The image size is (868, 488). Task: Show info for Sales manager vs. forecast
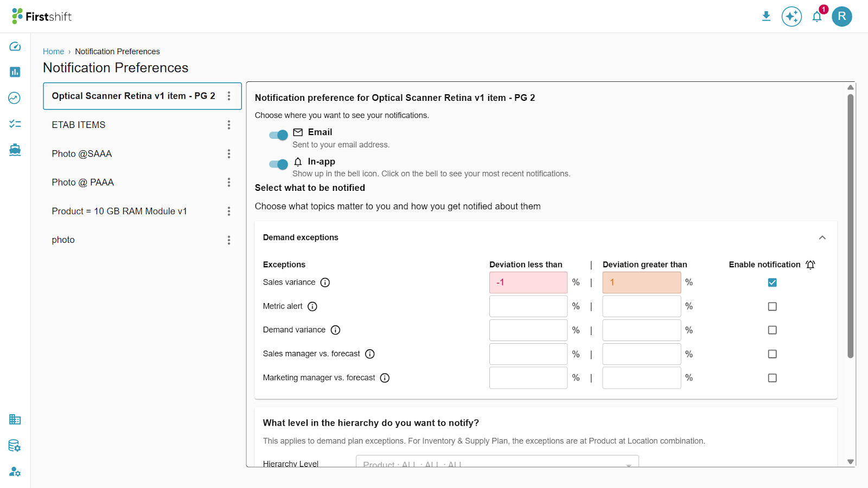[370, 354]
